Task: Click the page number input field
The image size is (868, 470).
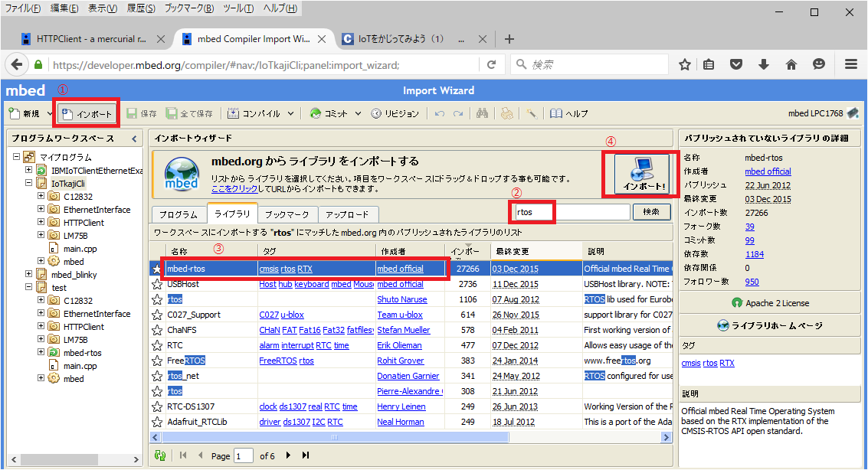Action: 244,456
